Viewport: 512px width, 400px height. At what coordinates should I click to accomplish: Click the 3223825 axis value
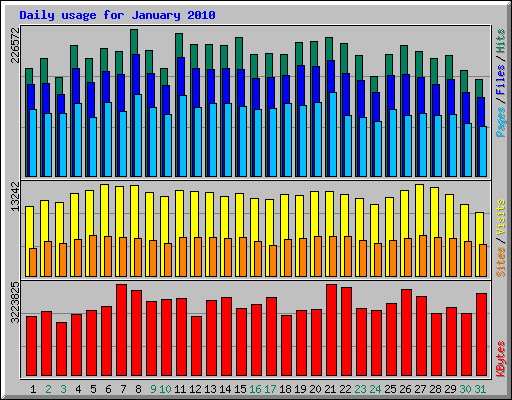tap(15, 303)
